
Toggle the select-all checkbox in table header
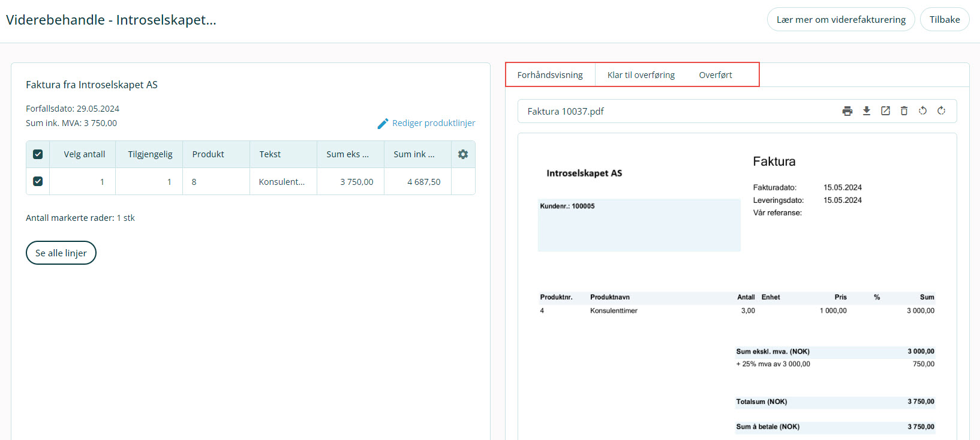(x=38, y=154)
